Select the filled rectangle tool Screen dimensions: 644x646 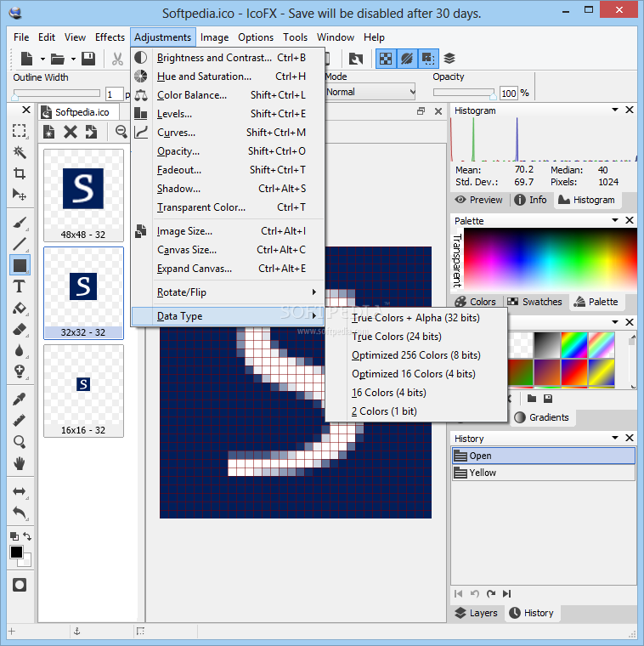click(20, 265)
